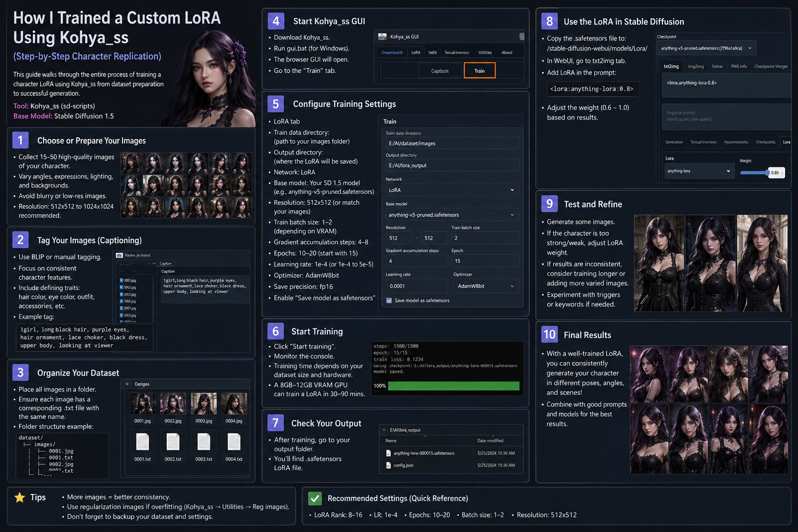798x532 pixels.
Task: Click the Train batch size field
Action: 485,238
